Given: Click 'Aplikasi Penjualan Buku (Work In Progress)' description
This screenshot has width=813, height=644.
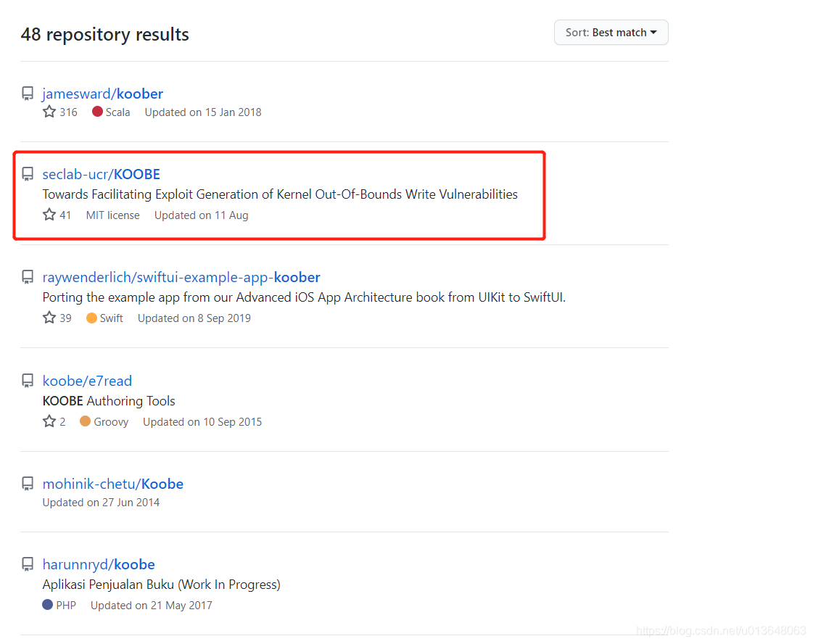Looking at the screenshot, I should [161, 585].
